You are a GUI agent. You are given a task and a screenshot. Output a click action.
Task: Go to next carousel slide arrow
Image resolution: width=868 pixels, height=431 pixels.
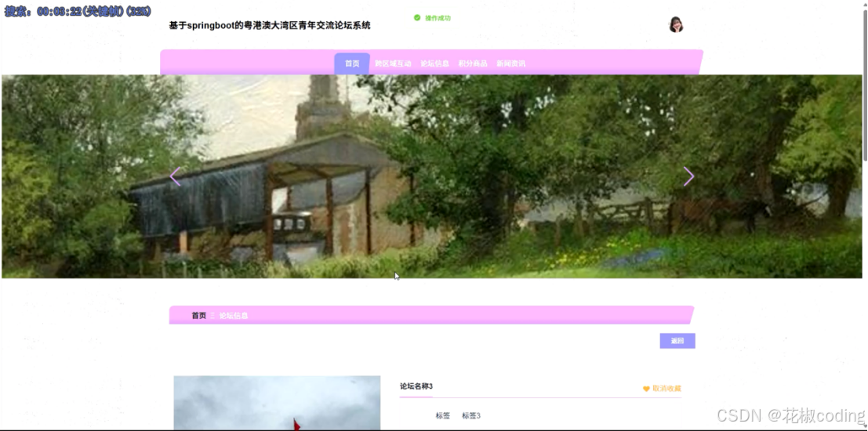click(688, 176)
